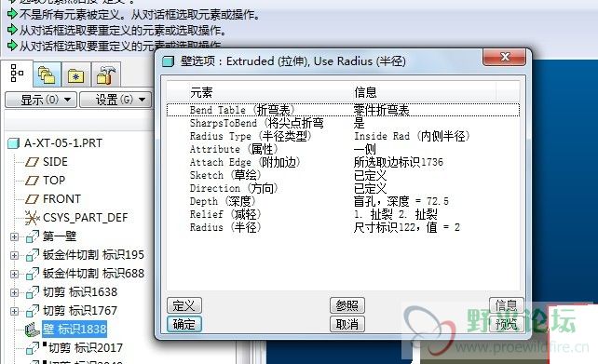Confirm with the 确定 button
598x364 pixels.
click(184, 324)
